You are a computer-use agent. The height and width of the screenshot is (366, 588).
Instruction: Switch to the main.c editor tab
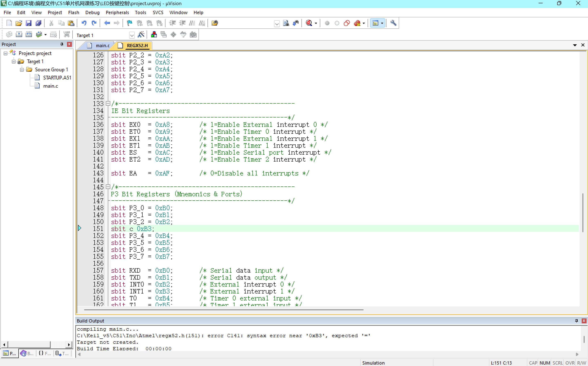point(102,46)
